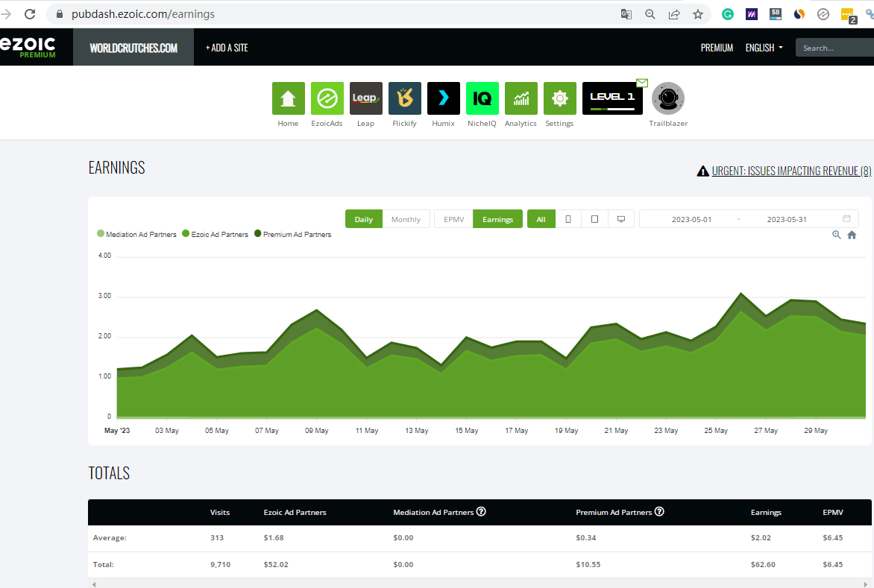Viewport: 874px width, 588px height.
Task: Open the Home dashboard icon
Action: [x=288, y=98]
